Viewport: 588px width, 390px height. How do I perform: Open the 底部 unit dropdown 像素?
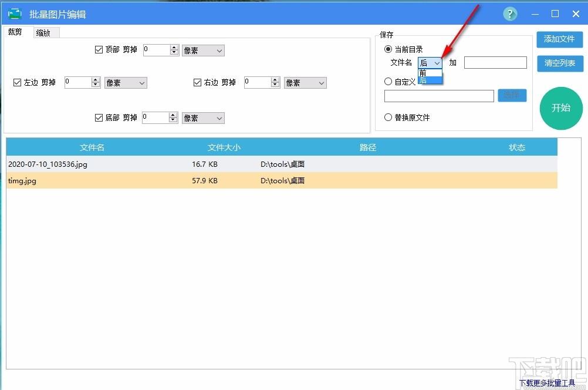203,118
